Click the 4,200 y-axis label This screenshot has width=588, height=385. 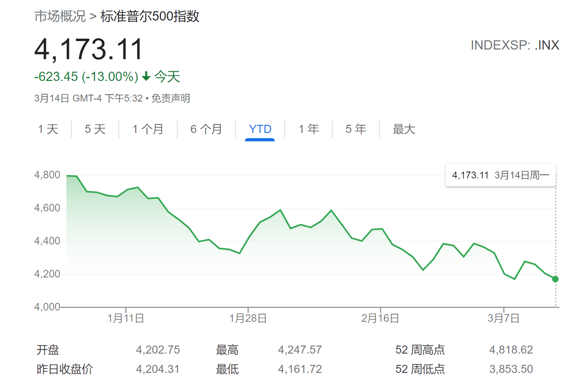tap(47, 274)
